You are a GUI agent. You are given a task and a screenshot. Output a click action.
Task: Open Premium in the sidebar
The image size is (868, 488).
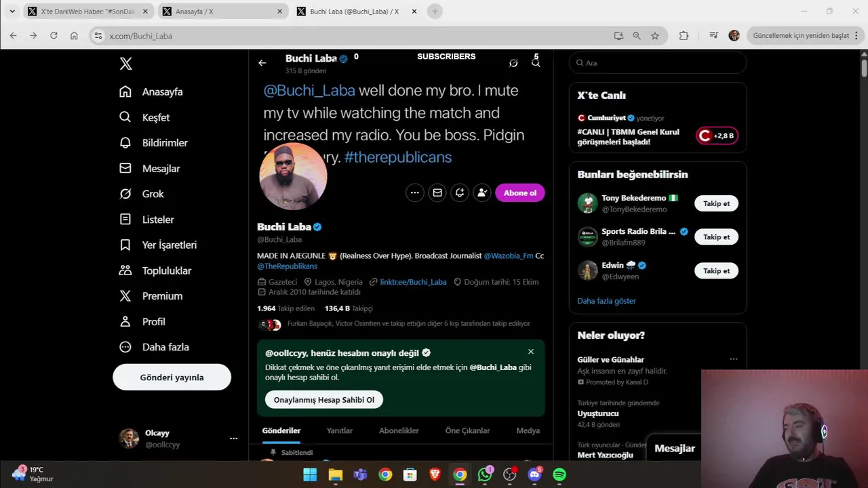click(x=151, y=296)
